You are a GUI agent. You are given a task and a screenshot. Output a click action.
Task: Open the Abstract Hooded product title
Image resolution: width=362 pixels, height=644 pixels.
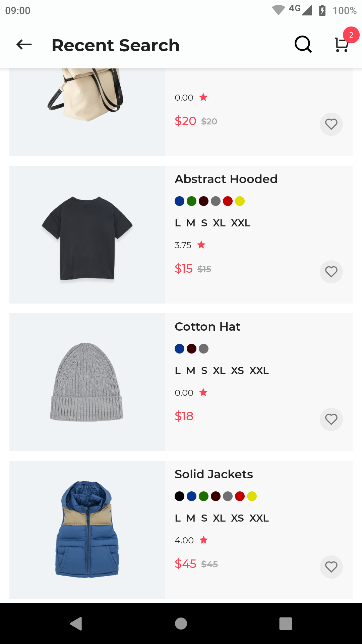point(226,179)
